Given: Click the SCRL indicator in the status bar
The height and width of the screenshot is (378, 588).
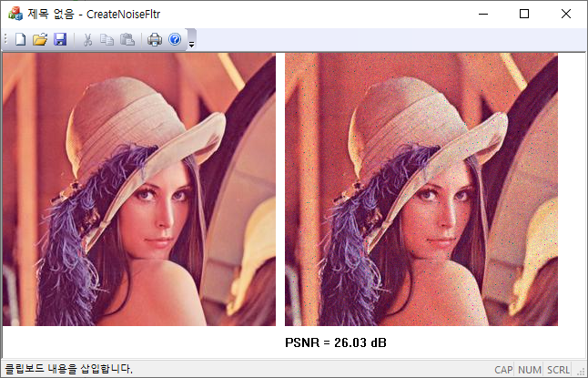Looking at the screenshot, I should (558, 370).
